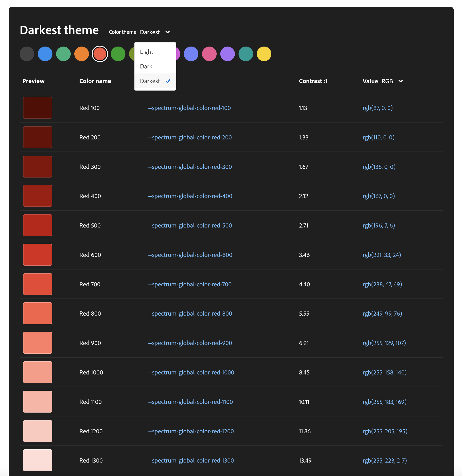This screenshot has width=462, height=476.
Task: Click the Red 1000 color name
Action: point(91,372)
